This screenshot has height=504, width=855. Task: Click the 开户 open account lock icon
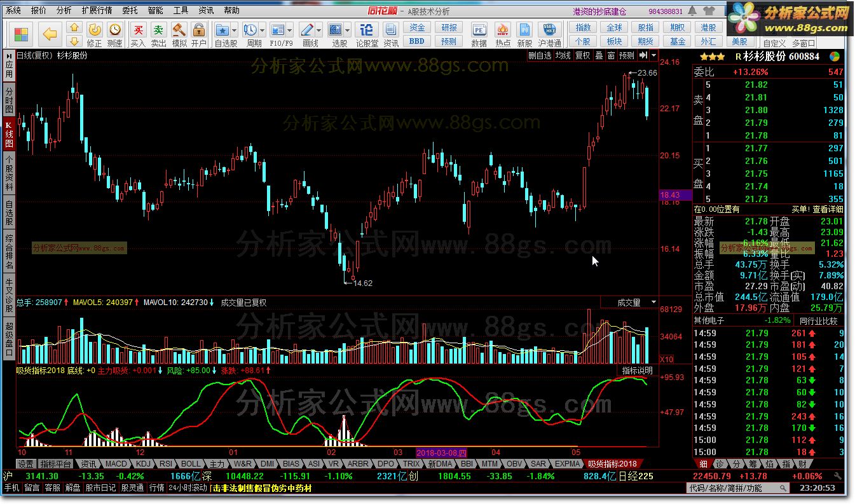pyautogui.click(x=199, y=30)
